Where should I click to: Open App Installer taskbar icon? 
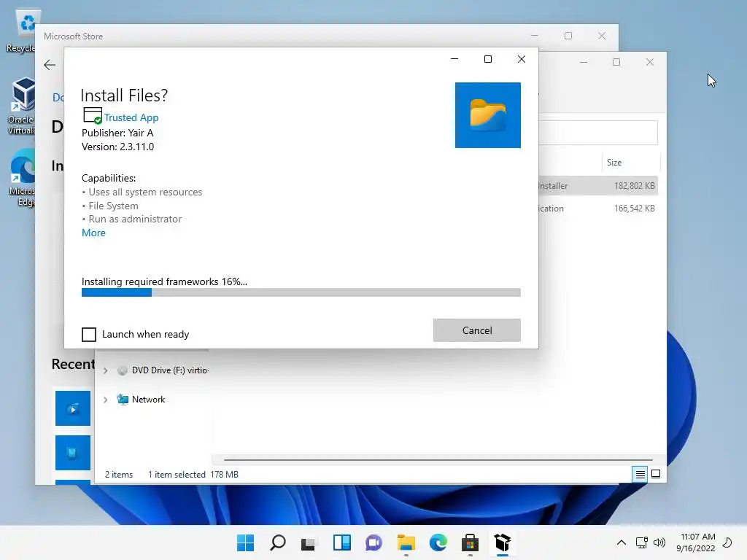point(502,542)
